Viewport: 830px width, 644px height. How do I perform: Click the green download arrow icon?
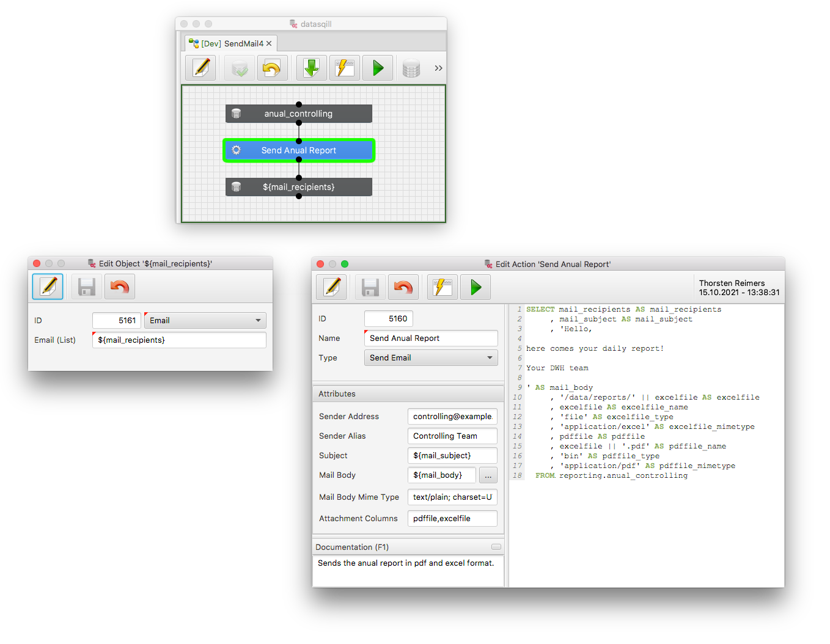point(312,68)
